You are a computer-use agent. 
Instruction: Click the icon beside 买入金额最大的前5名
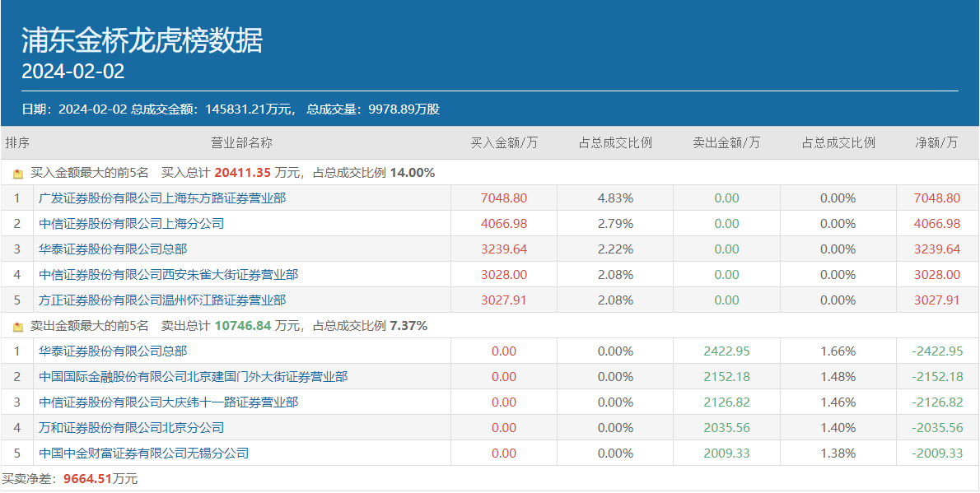[x=18, y=174]
